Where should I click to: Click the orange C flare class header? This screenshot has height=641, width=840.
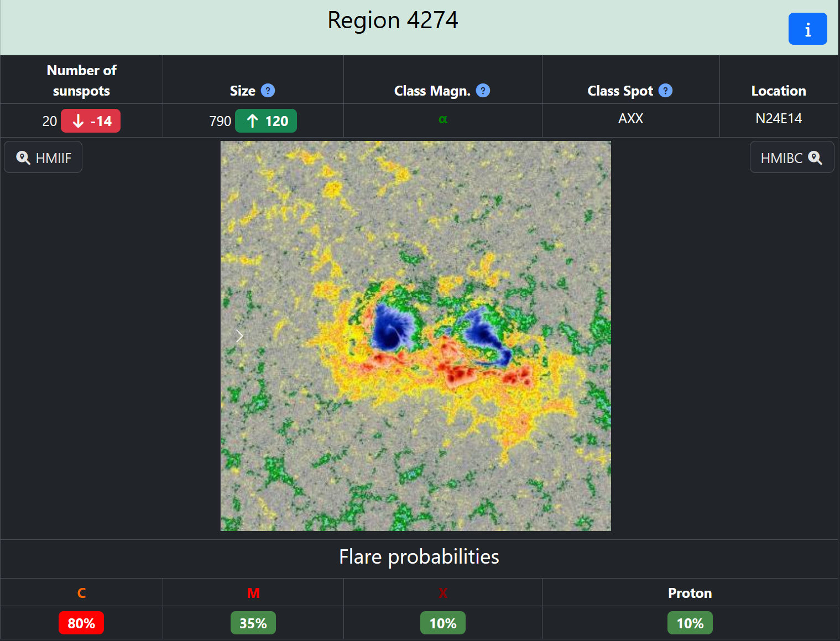81,593
